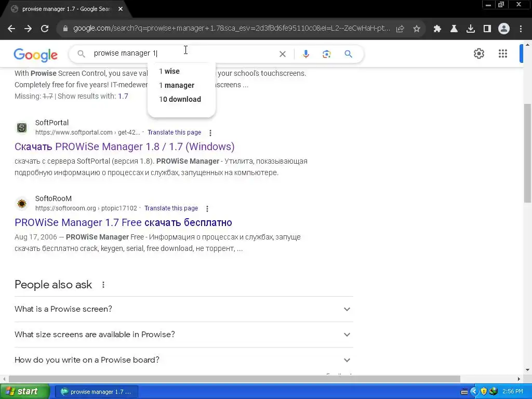
Task: Expand "What size screens are available in Prowise?"
Action: coord(183,335)
